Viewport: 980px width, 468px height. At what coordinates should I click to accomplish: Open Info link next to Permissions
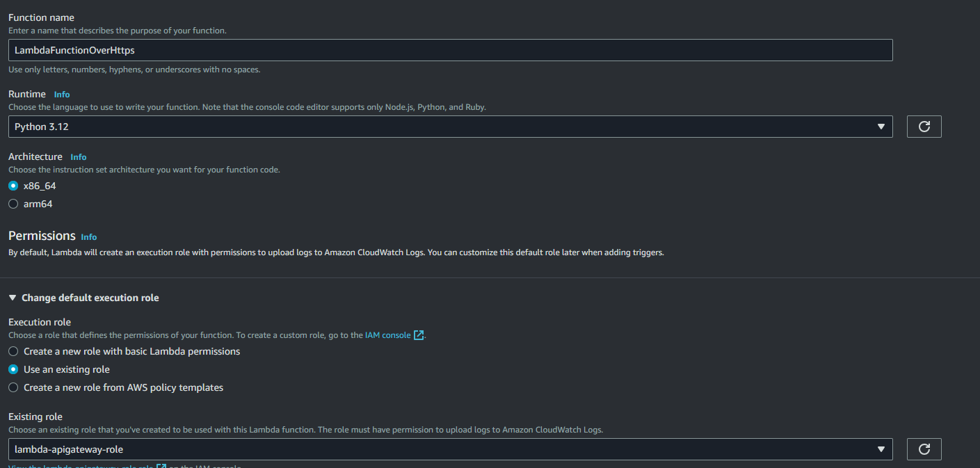(89, 237)
